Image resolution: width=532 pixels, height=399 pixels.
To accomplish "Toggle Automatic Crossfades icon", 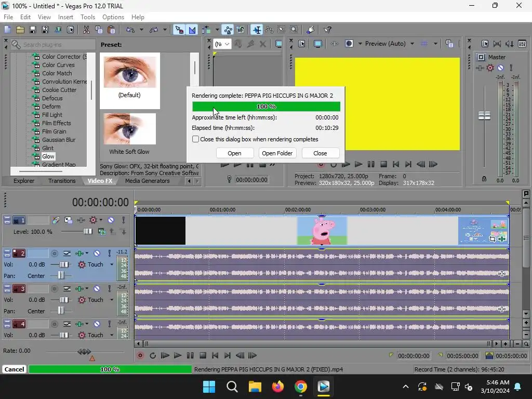I will coord(192,30).
